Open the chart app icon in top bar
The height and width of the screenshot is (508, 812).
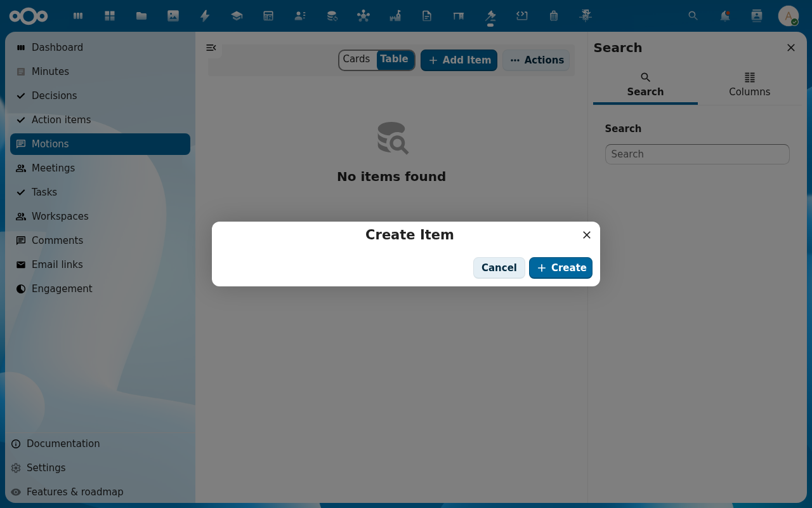click(x=395, y=16)
